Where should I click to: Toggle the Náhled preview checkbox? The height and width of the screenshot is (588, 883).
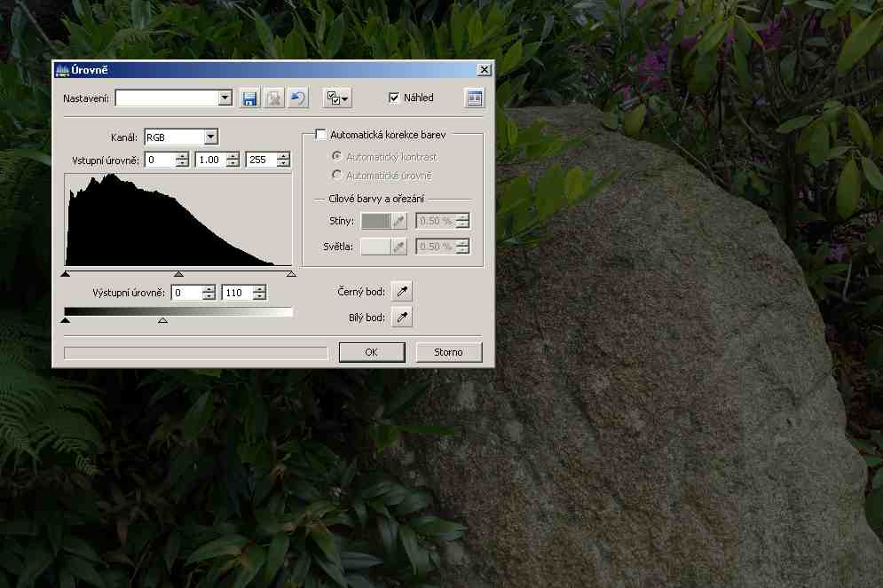(x=394, y=98)
